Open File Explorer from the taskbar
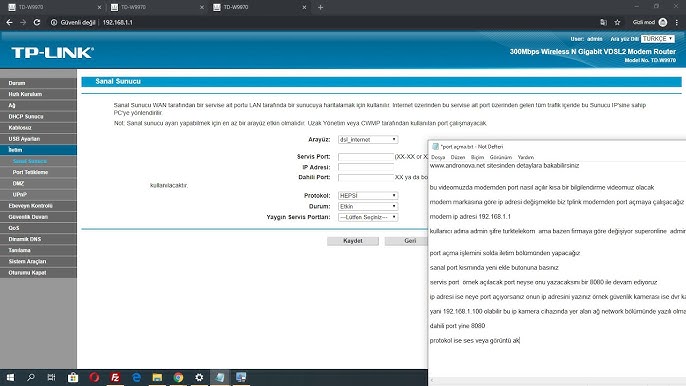 point(157,377)
